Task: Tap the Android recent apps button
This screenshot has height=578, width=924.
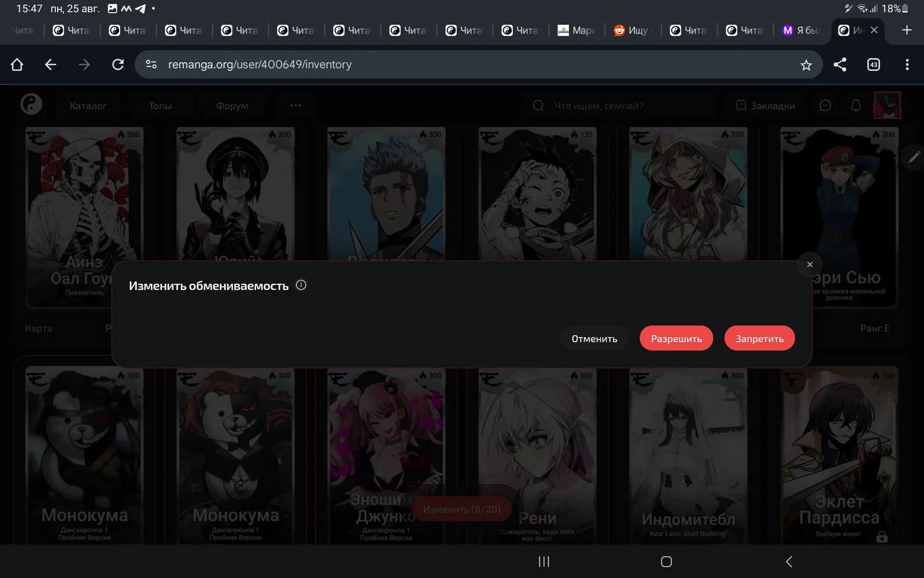Action: pos(544,561)
